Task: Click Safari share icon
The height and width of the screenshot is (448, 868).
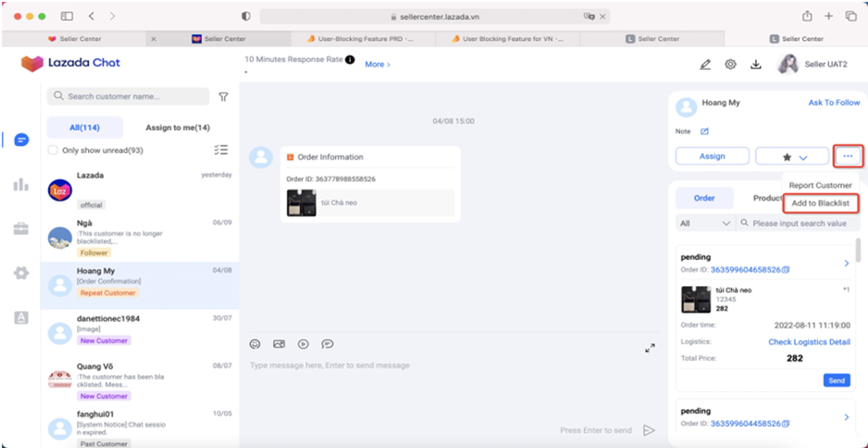Action: pos(807,17)
